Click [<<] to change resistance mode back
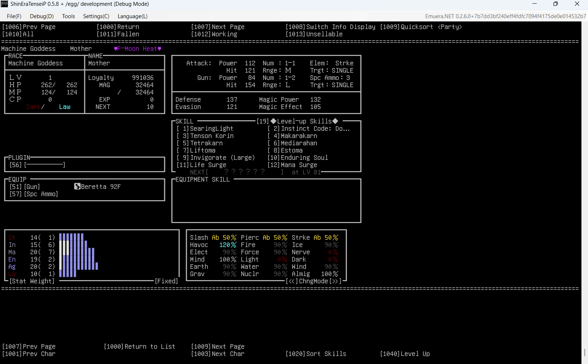Image resolution: width=588 pixels, height=364 pixels. coord(292,281)
